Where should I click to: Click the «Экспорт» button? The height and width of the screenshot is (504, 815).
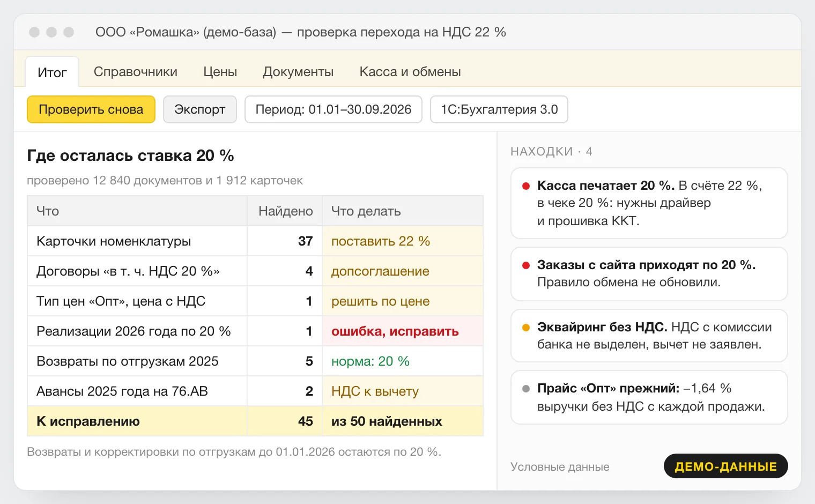(200, 109)
